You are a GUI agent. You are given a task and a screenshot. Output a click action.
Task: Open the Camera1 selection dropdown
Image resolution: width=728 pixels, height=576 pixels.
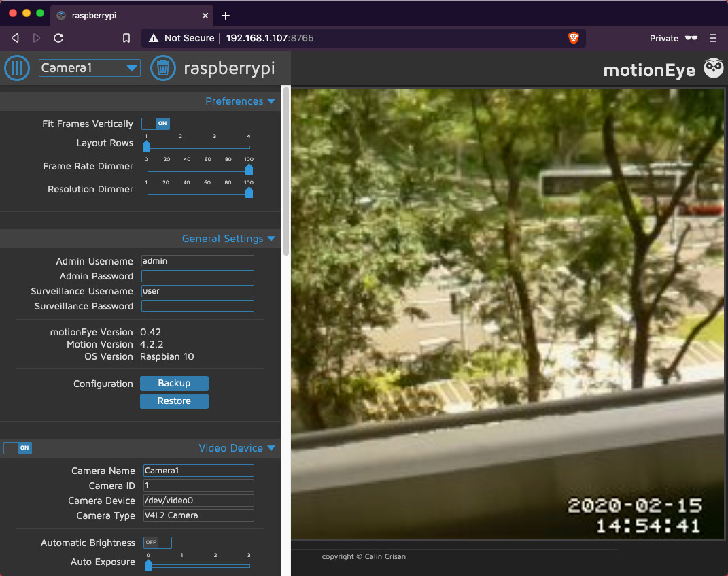[89, 67]
